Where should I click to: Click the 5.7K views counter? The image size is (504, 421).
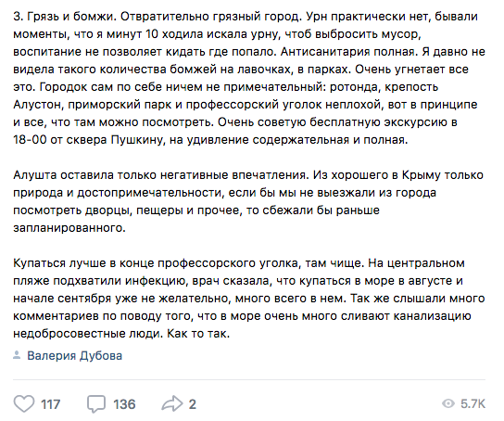coord(472,404)
